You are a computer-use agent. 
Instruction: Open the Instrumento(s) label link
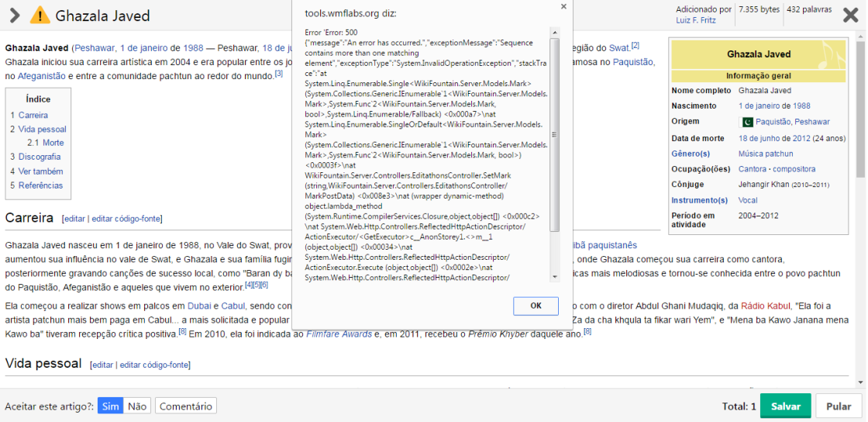(x=700, y=200)
